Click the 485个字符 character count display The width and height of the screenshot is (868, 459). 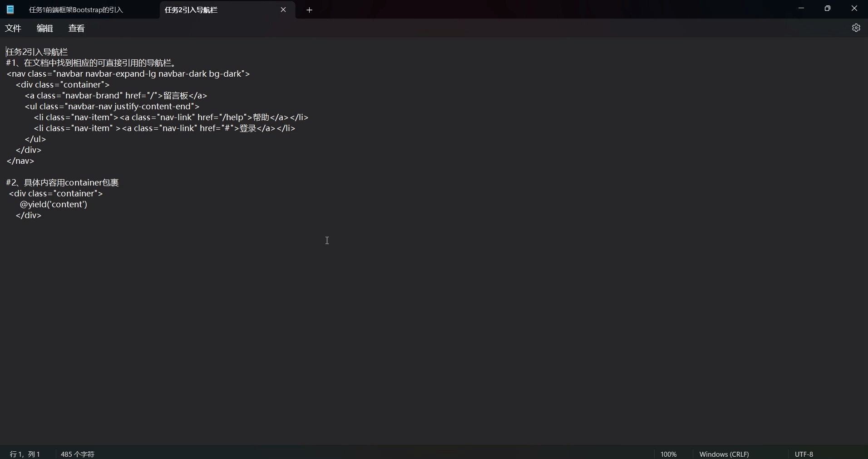pos(77,454)
